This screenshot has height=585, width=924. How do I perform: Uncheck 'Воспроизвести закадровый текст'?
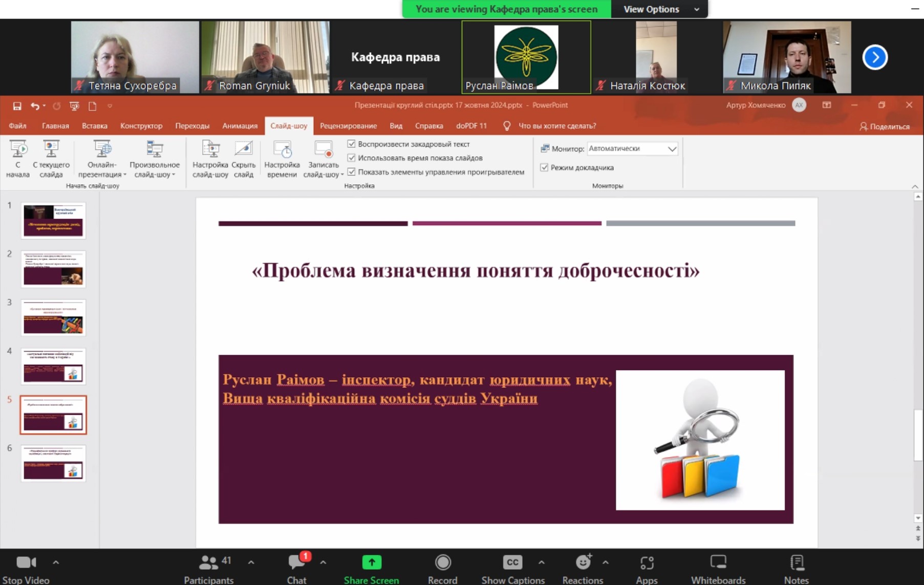(351, 144)
